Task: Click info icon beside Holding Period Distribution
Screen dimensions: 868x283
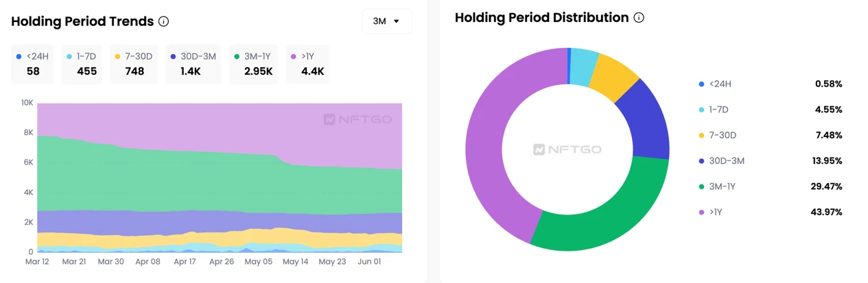Action: (x=639, y=18)
